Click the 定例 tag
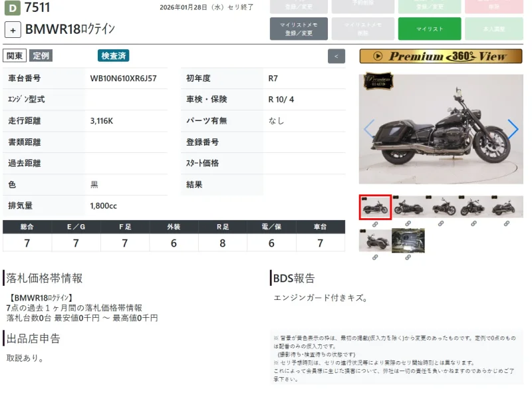Image resolution: width=532 pixels, height=399 pixels. coord(41,56)
